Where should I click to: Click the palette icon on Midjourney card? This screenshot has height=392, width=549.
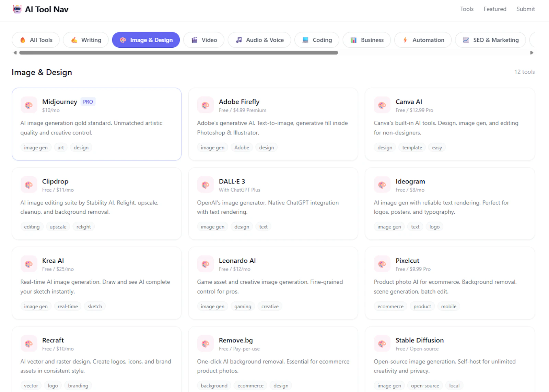29,105
